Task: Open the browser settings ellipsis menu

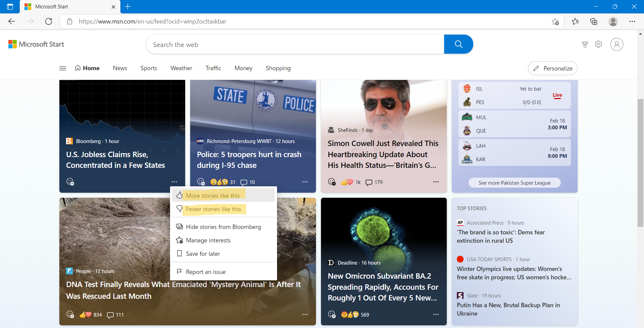Action: click(633, 21)
